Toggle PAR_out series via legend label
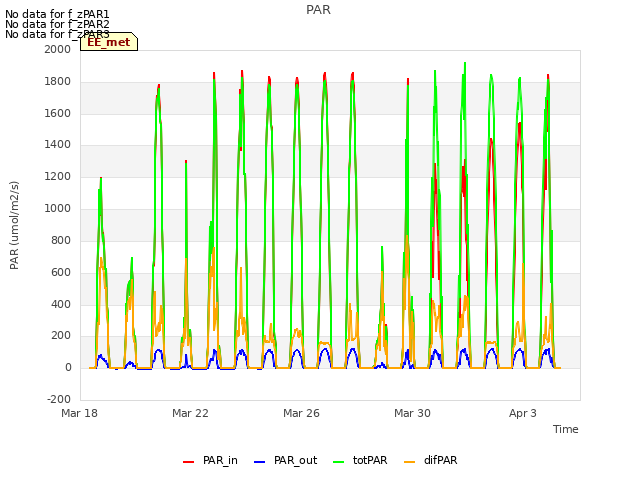This screenshot has height=480, width=640. [x=296, y=460]
